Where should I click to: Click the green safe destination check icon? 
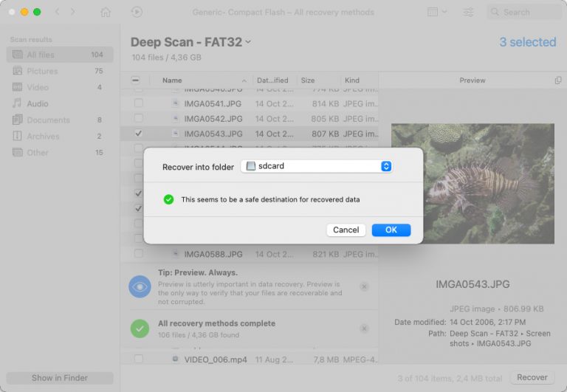(x=168, y=199)
